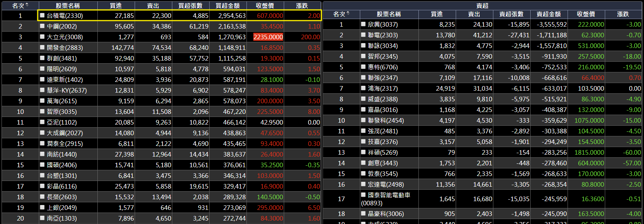The width and height of the screenshot is (644, 224).
Task: Tick the 聯發科(2454) checkbox
Action: [x=364, y=120]
